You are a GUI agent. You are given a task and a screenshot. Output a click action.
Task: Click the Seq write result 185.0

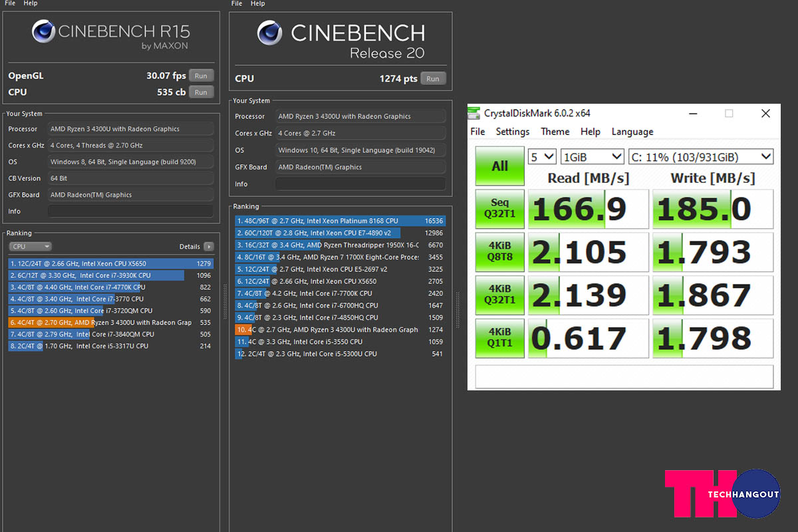tap(713, 209)
